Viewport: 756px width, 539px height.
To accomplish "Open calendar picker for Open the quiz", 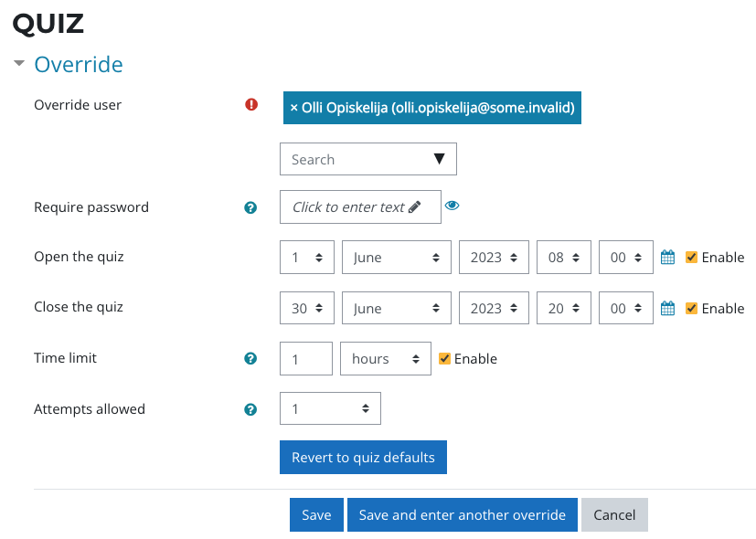I will click(667, 258).
